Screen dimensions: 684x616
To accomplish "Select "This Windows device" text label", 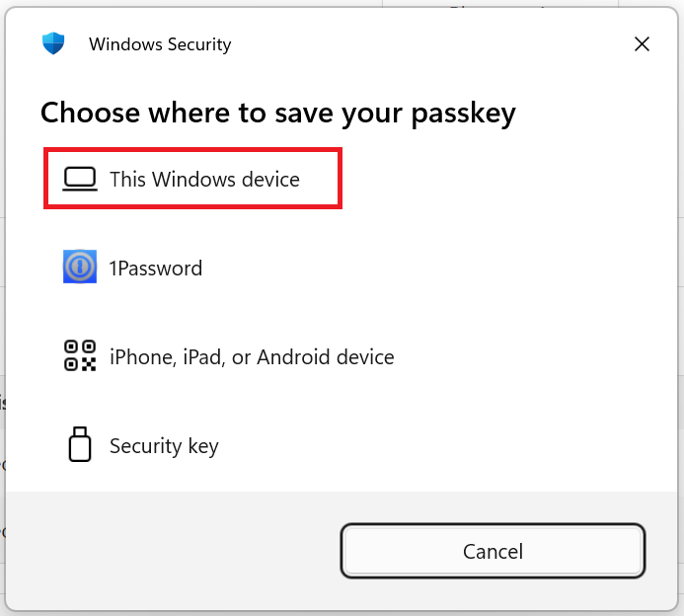I will pos(204,180).
